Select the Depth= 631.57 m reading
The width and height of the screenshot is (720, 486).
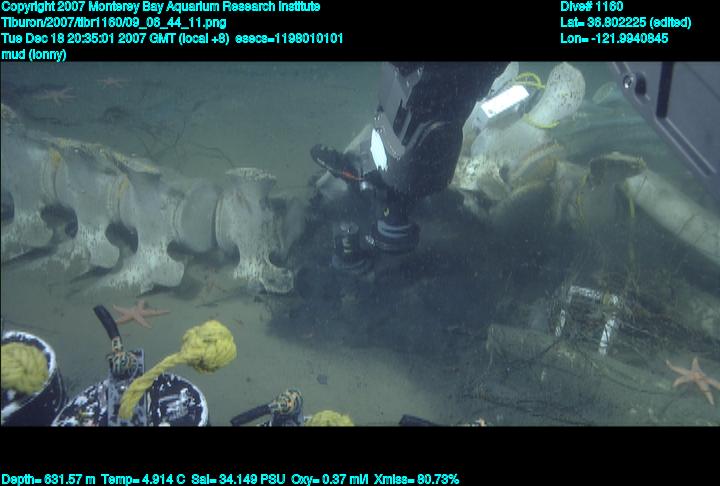[x=48, y=479]
